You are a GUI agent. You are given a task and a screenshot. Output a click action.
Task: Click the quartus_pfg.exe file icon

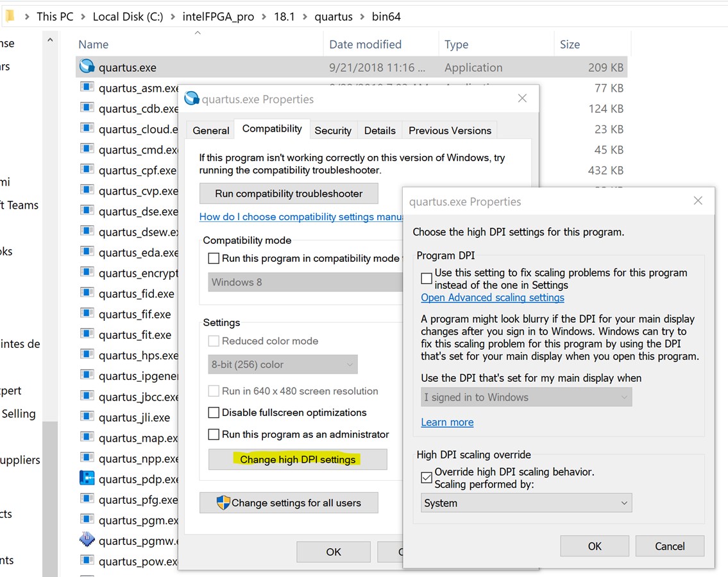[87, 499]
